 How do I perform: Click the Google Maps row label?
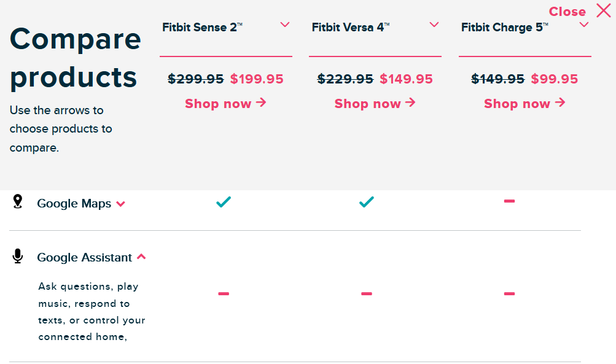[74, 203]
